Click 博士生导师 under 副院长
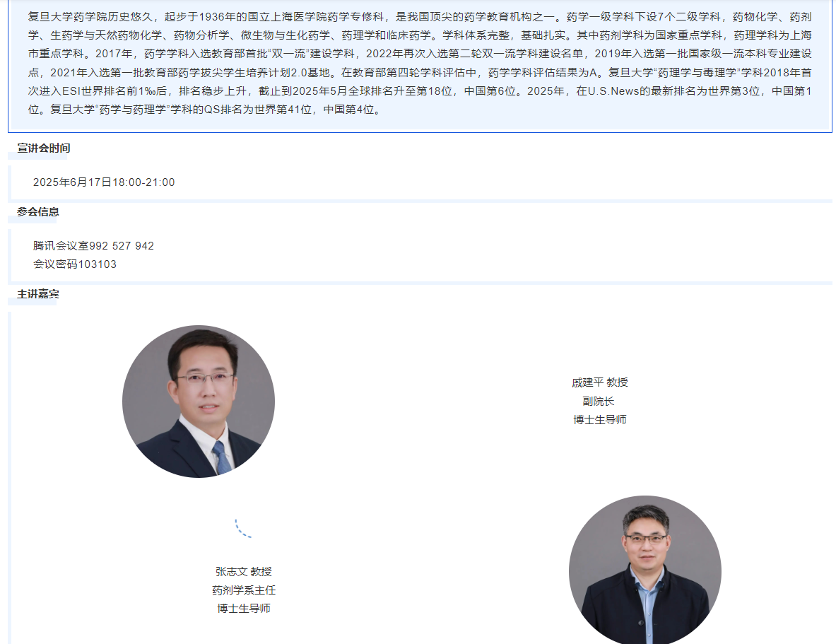Image resolution: width=836 pixels, height=644 pixels. pos(599,420)
